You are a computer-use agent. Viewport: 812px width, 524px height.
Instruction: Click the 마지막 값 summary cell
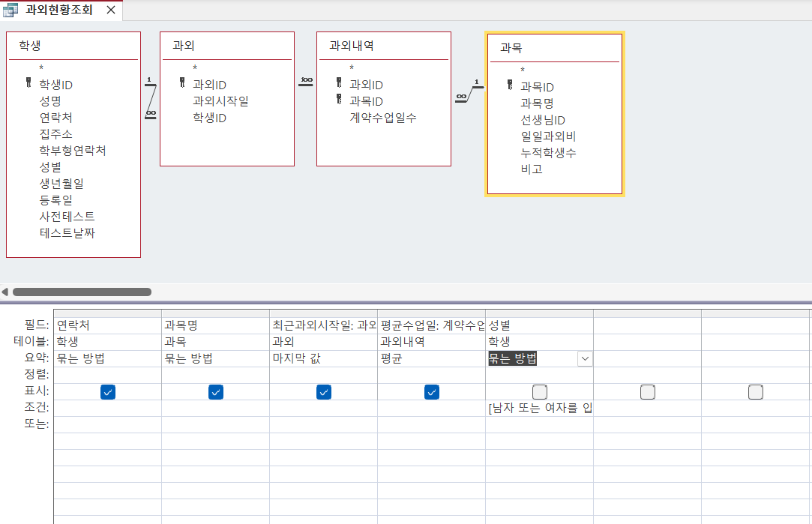pos(322,359)
